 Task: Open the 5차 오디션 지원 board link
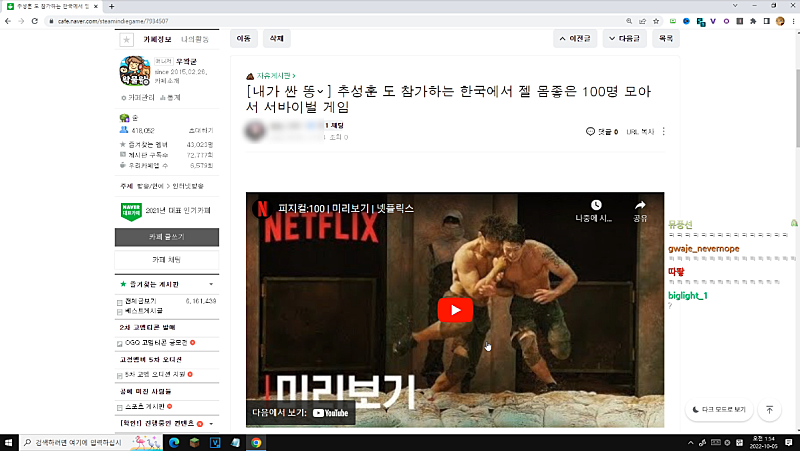click(x=155, y=374)
